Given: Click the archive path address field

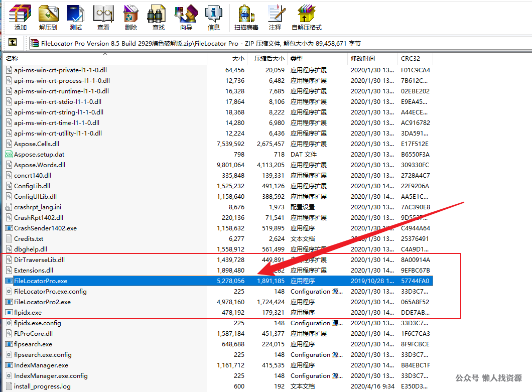Looking at the screenshot, I should pyautogui.click(x=281, y=43).
